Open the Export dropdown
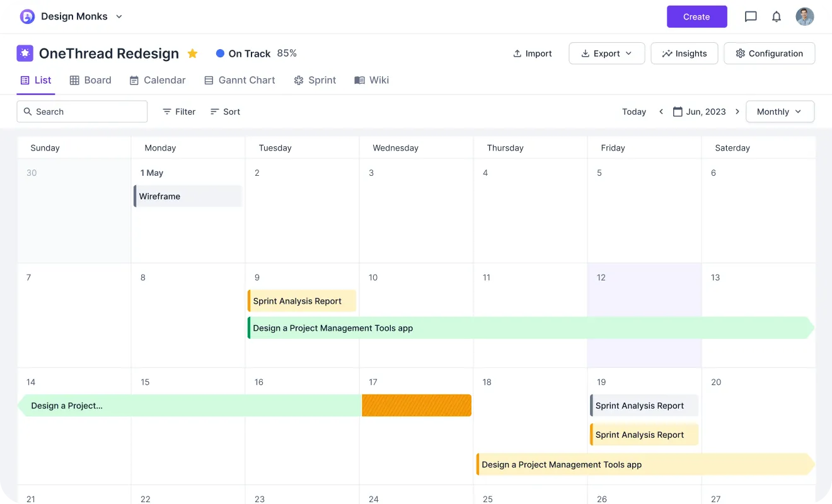The image size is (832, 504). [606, 54]
